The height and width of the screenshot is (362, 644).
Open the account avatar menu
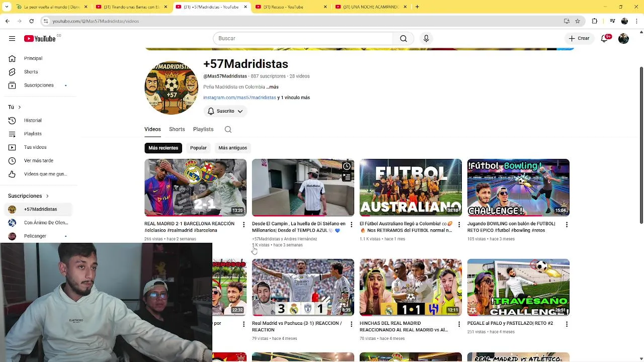(623, 38)
